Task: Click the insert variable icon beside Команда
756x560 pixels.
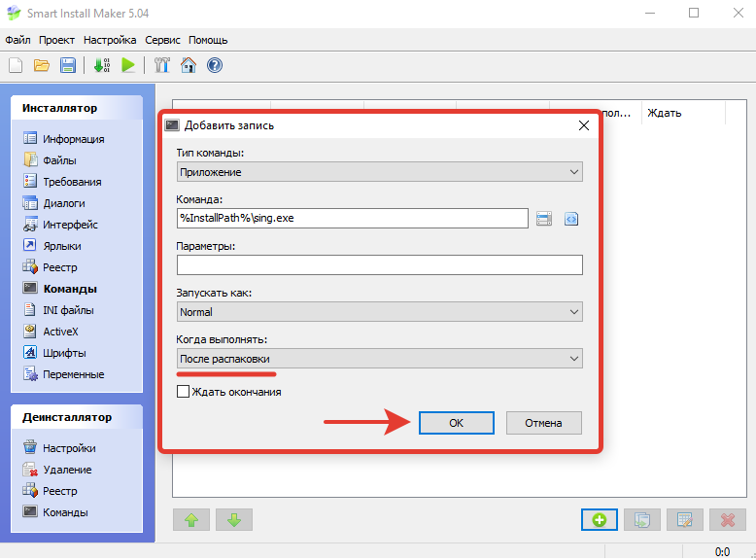Action: click(571, 219)
